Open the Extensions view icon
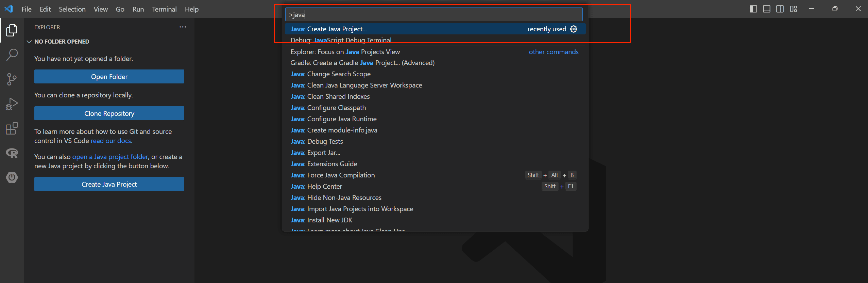Screen dimensions: 868x283 point(12,128)
